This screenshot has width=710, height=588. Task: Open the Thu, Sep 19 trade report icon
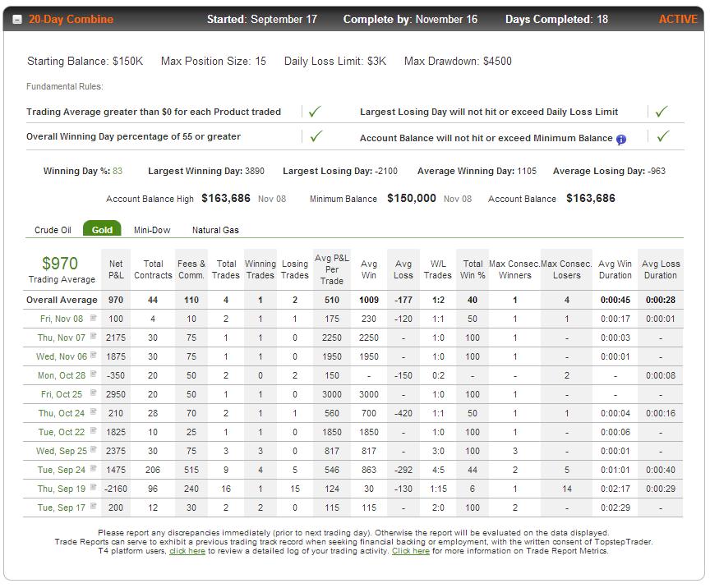[93, 488]
